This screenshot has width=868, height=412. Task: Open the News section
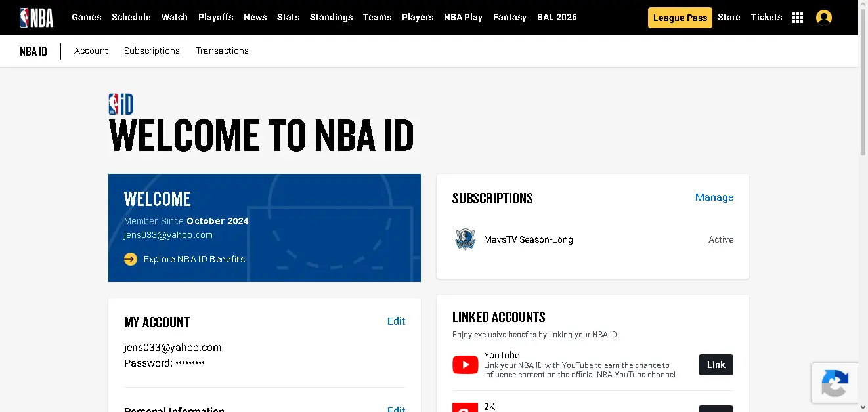pyautogui.click(x=255, y=17)
